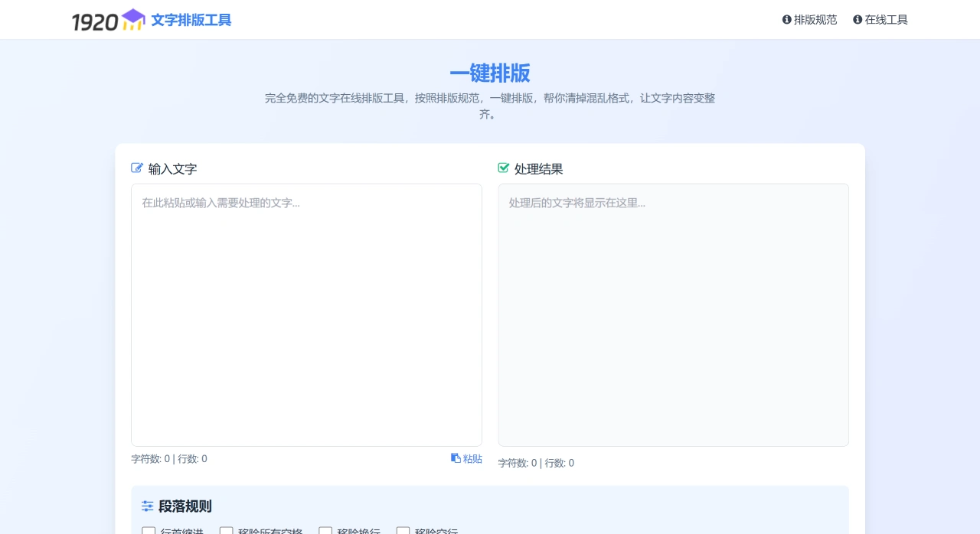Screen dimensions: 980x534
Task: Open the 排版规范 navigation item
Action: 815,19
